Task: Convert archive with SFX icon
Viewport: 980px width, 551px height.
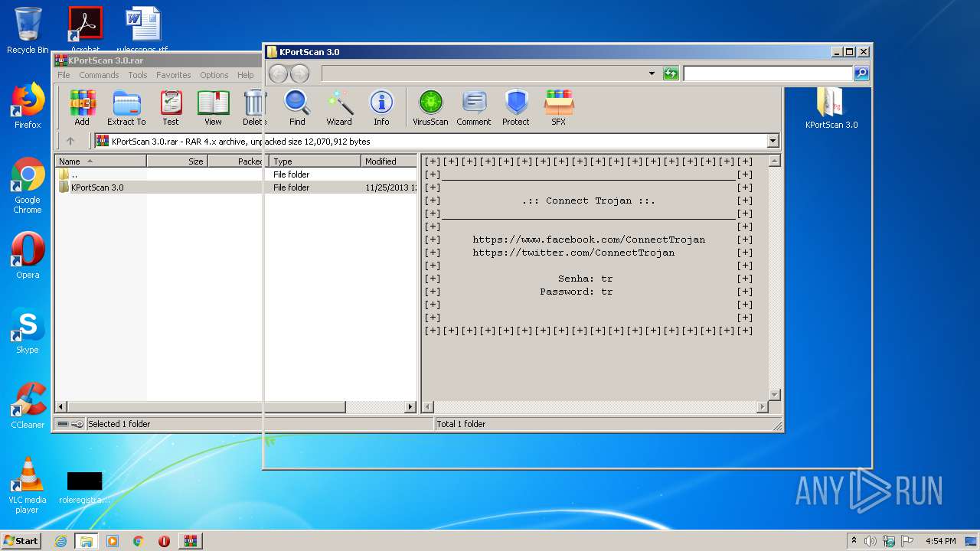Action: pyautogui.click(x=559, y=107)
